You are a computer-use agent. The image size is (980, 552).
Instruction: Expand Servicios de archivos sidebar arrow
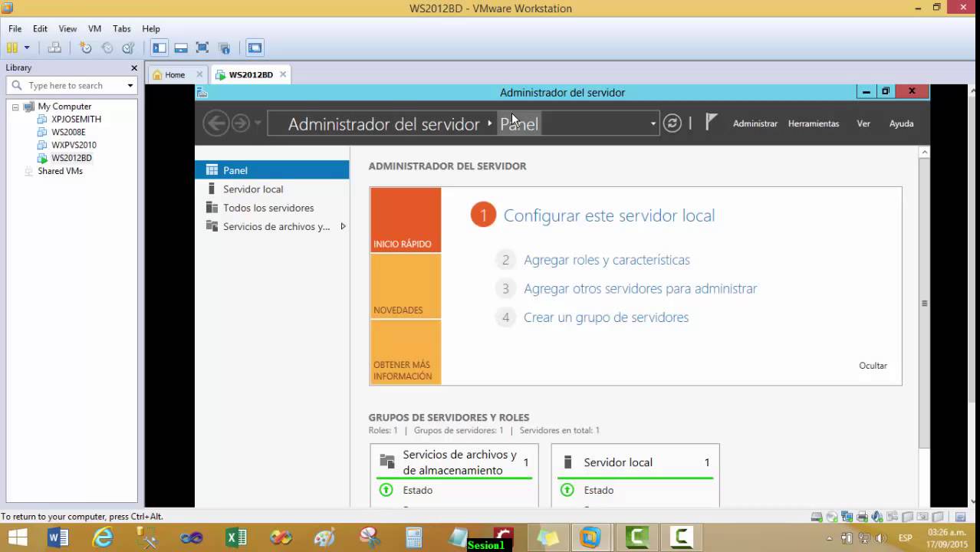coord(343,226)
